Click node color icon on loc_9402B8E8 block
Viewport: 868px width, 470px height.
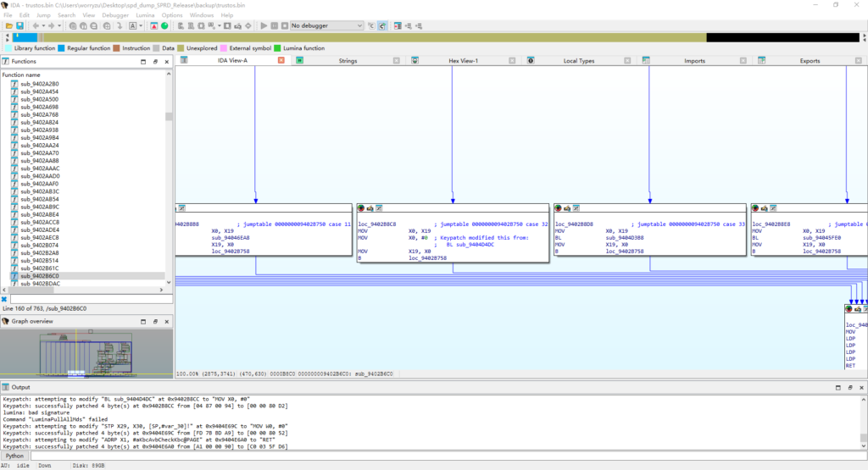point(755,208)
